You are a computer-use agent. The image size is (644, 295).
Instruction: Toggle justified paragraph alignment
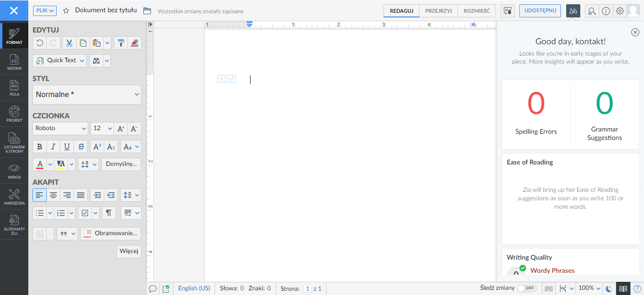(x=81, y=195)
